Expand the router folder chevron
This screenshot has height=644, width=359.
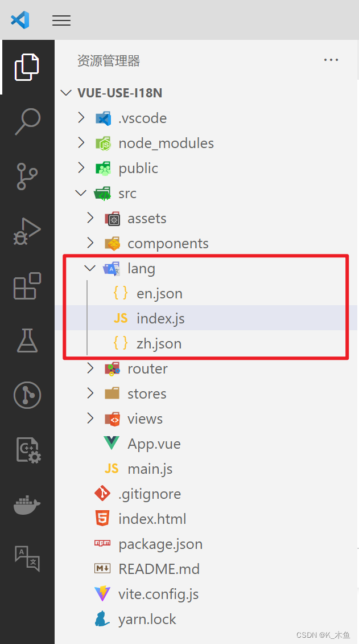pyautogui.click(x=90, y=368)
